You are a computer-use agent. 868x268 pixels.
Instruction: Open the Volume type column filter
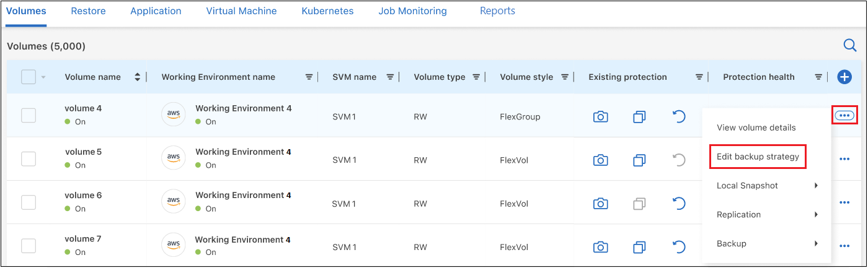click(476, 77)
